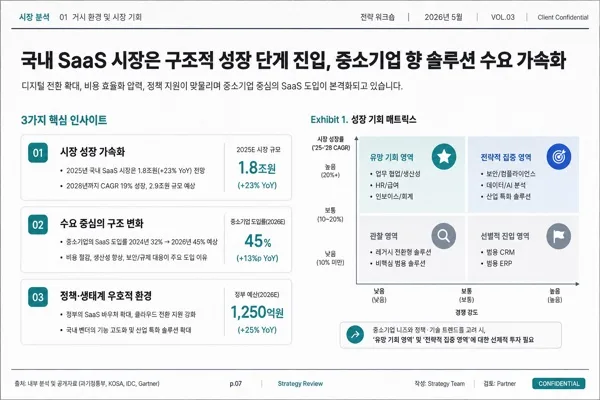Viewport: 600px width, 400px height.
Task: Click the 보통 (10~20%) axis tick
Action: click(330, 215)
